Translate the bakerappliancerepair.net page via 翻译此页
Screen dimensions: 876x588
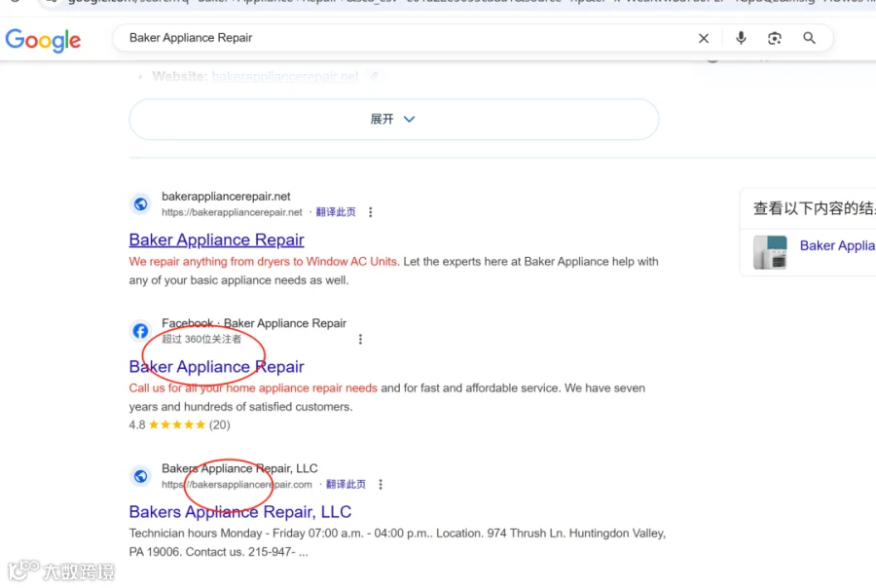coord(336,212)
